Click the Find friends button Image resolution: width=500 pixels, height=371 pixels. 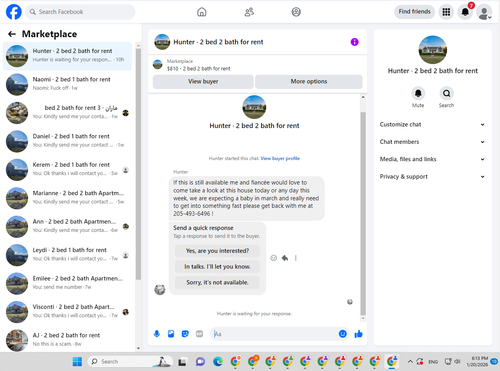[414, 12]
